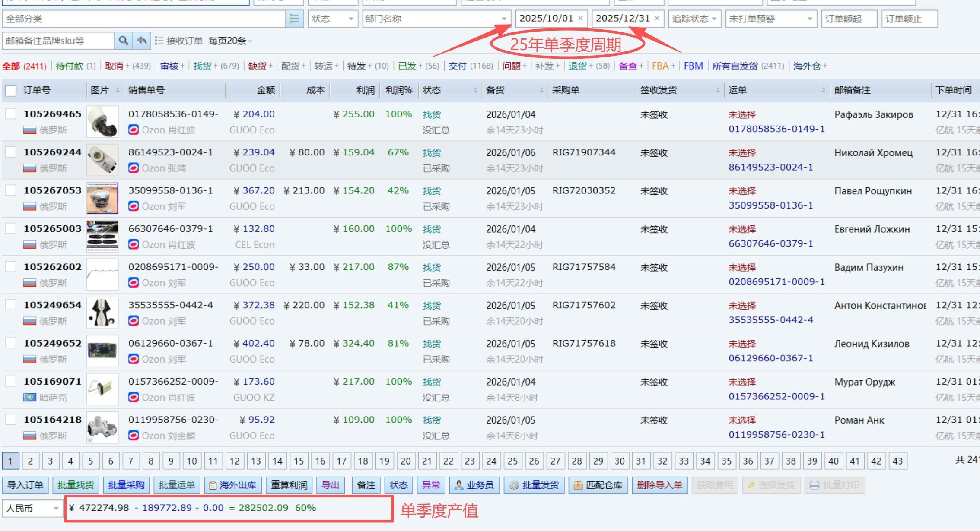Screen dimensions: 980x531
Task: Click the 邮箱备注品牌sku等 search field
Action: click(58, 41)
